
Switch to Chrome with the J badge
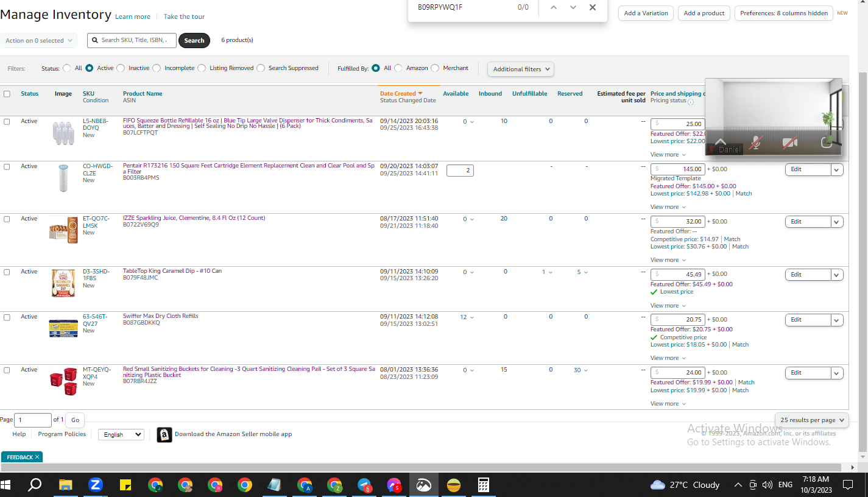[155, 485]
